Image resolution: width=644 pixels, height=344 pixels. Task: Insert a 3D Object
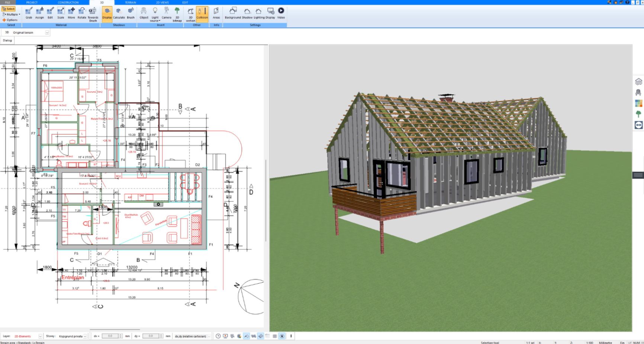click(144, 13)
